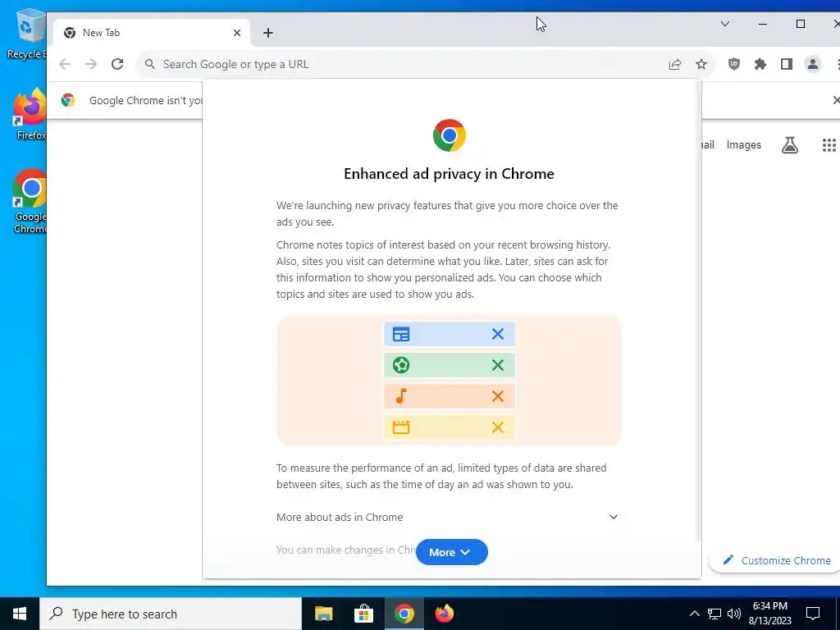The image size is (840, 630).
Task: Minimize the Chrome window
Action: [763, 24]
